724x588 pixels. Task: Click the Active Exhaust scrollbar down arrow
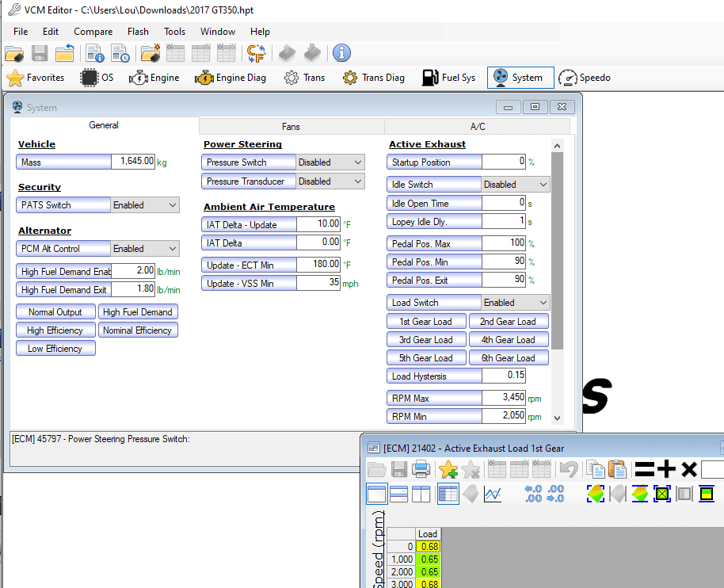[x=558, y=418]
